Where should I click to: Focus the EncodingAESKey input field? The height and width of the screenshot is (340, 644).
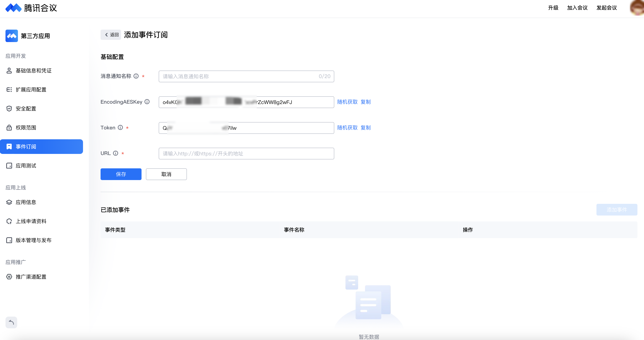pos(246,102)
